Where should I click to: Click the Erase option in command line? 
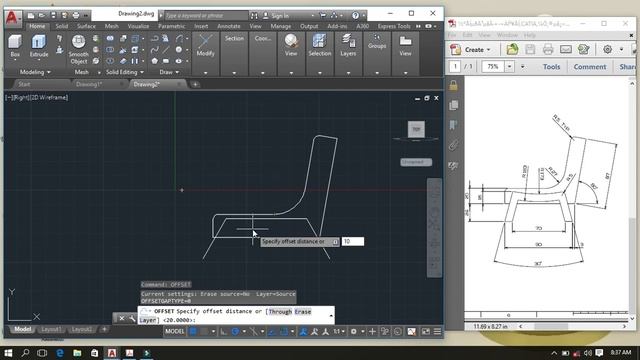(303, 312)
